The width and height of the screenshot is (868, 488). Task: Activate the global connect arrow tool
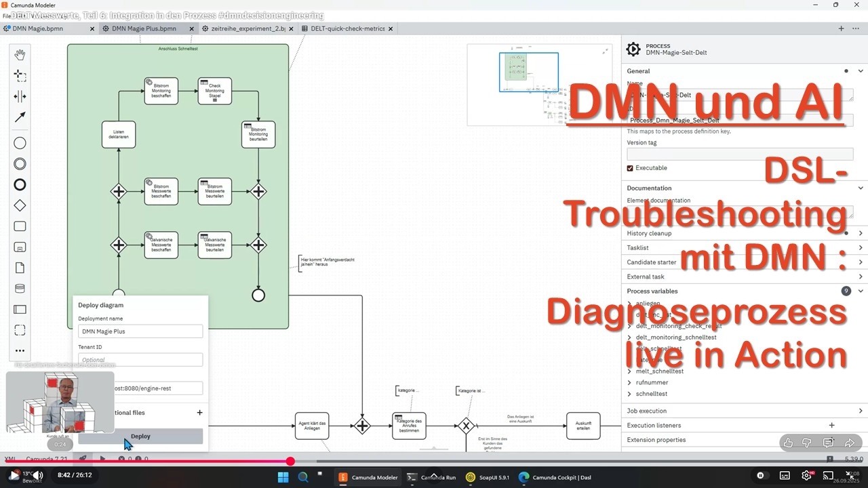coord(20,117)
